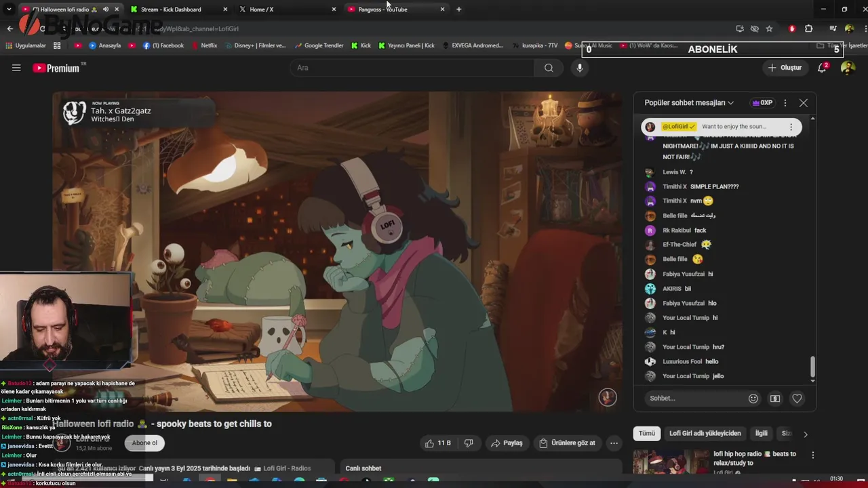Open the kurapika - 7TV bookmark
Image resolution: width=868 pixels, height=488 pixels.
(x=534, y=45)
